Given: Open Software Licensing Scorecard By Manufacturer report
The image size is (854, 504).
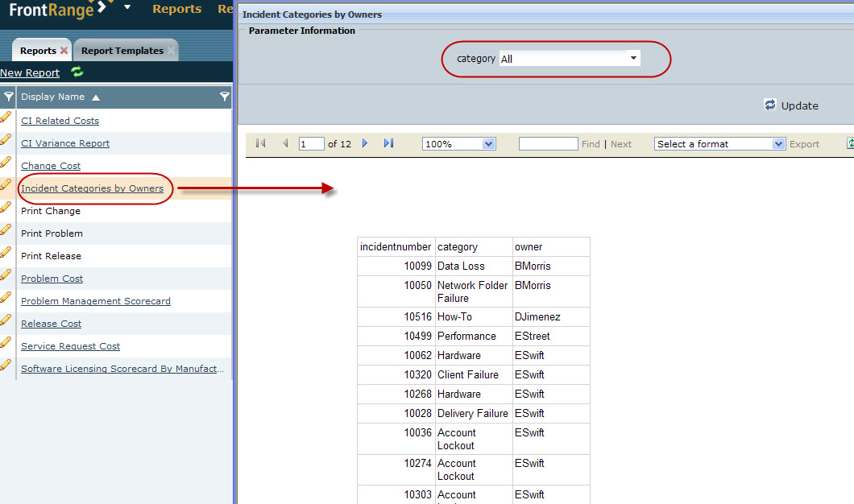Looking at the screenshot, I should [122, 369].
